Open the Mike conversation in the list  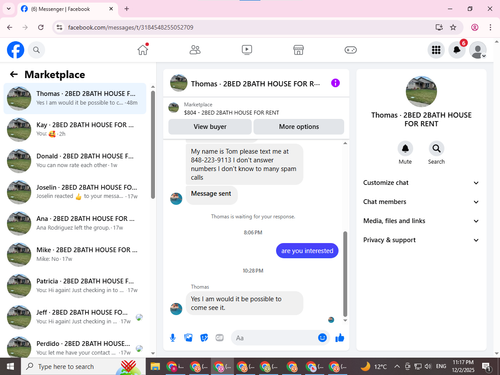(x=75, y=254)
